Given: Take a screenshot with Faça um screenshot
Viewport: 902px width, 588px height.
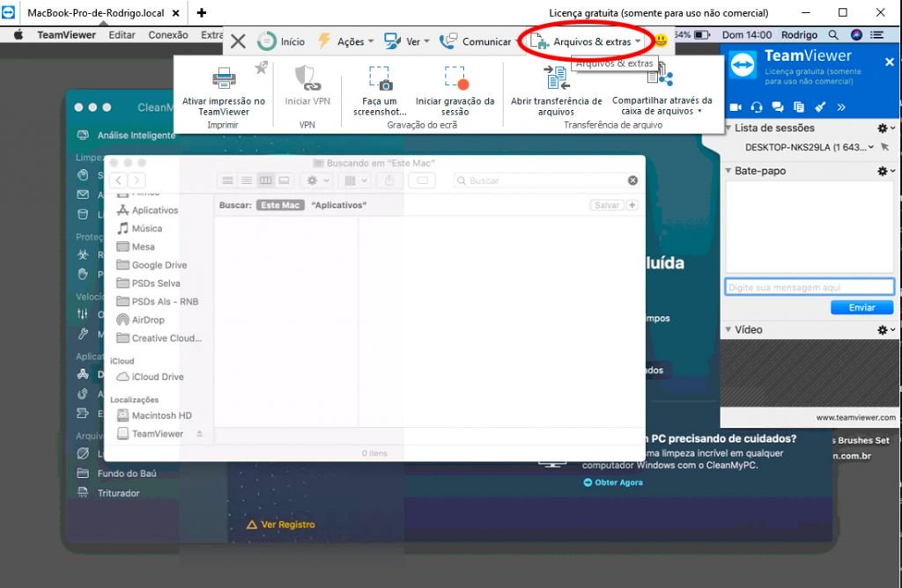Looking at the screenshot, I should [380, 91].
